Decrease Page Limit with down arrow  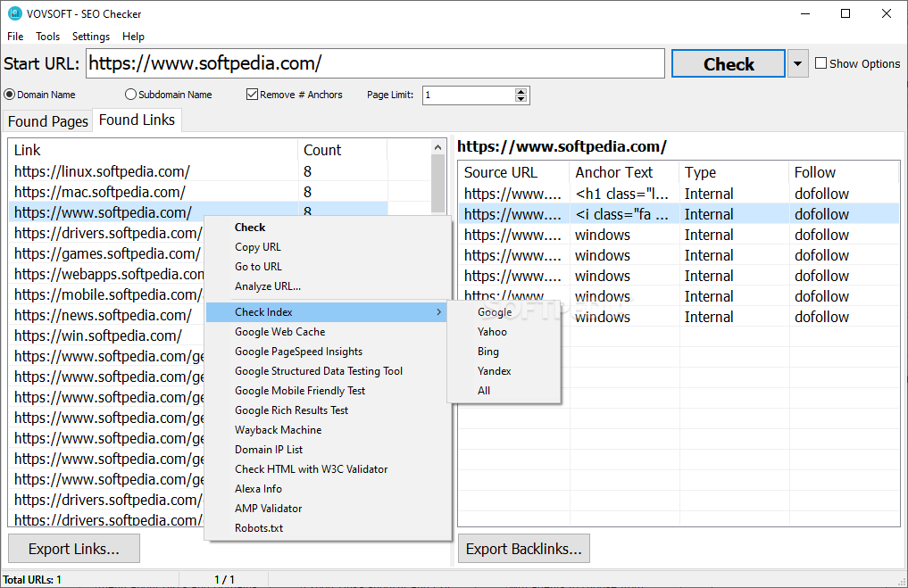pyautogui.click(x=521, y=99)
